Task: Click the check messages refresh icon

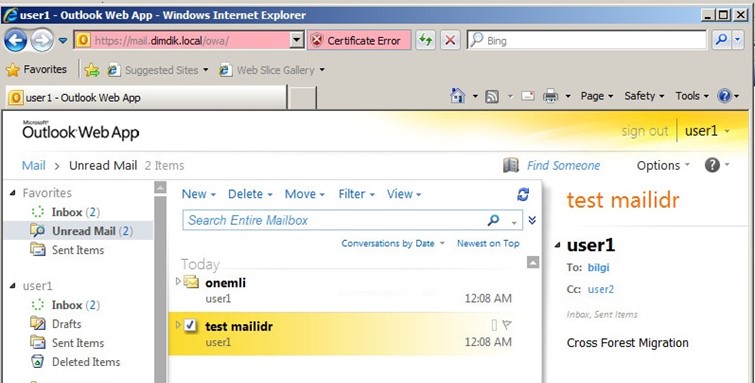Action: [x=523, y=194]
